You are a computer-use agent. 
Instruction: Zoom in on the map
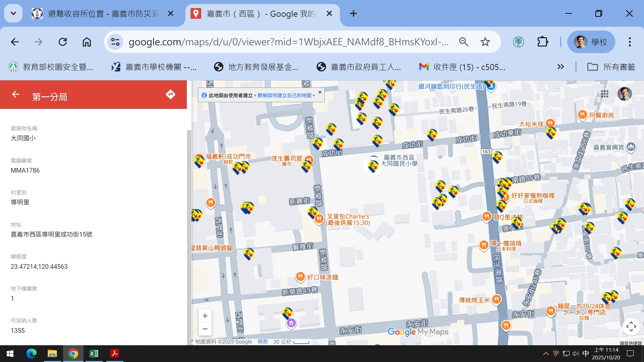[x=205, y=316]
